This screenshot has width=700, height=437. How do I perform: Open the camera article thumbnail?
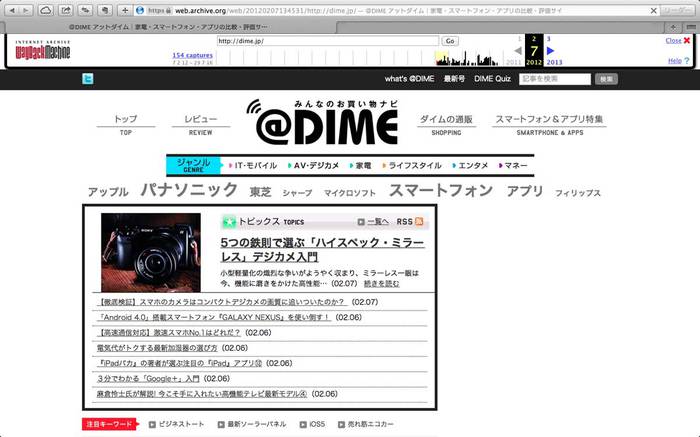click(x=151, y=253)
